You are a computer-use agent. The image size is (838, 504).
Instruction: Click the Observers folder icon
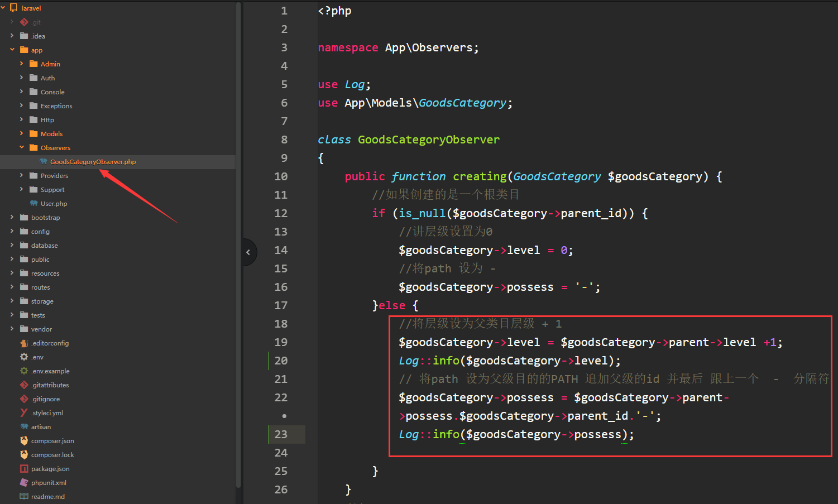[33, 147]
